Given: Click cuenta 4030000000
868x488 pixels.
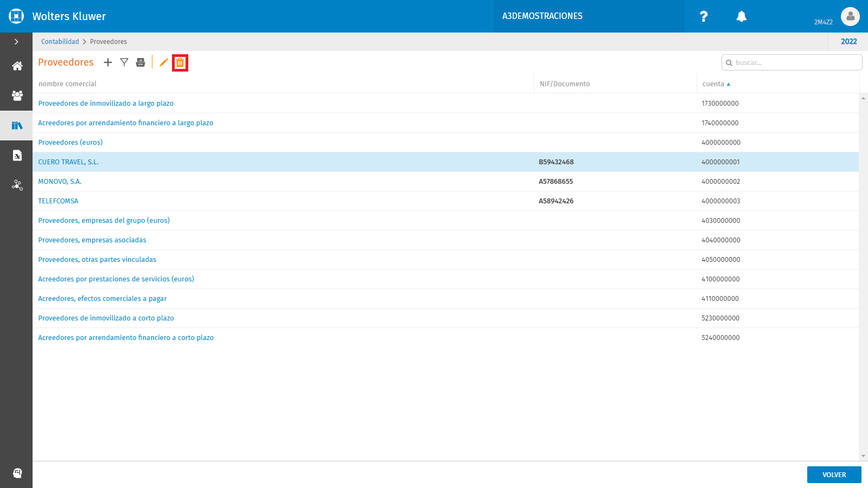Looking at the screenshot, I should [720, 221].
